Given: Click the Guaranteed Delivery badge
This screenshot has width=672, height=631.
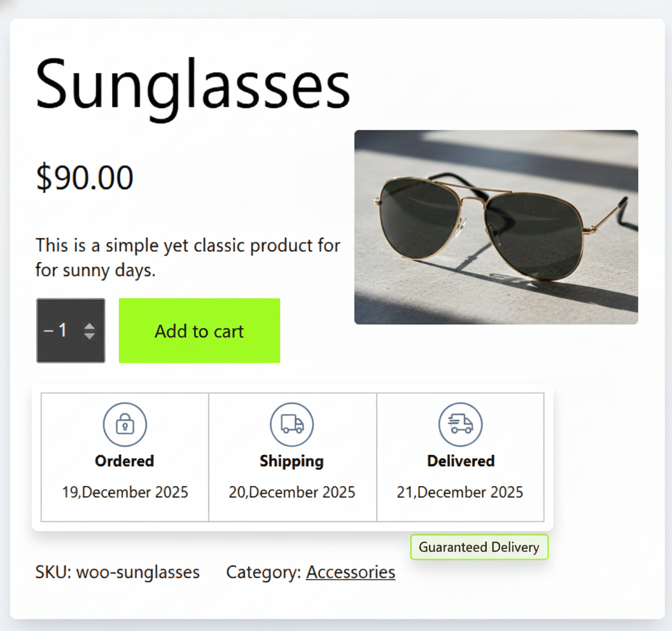Looking at the screenshot, I should pos(479,547).
